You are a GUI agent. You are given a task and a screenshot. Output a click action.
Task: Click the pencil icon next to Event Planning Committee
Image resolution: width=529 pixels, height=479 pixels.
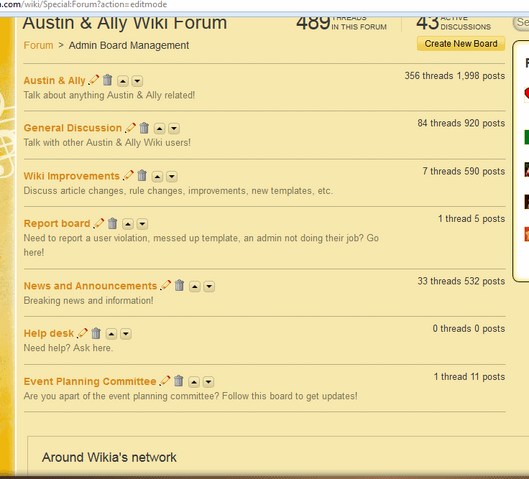coord(165,381)
